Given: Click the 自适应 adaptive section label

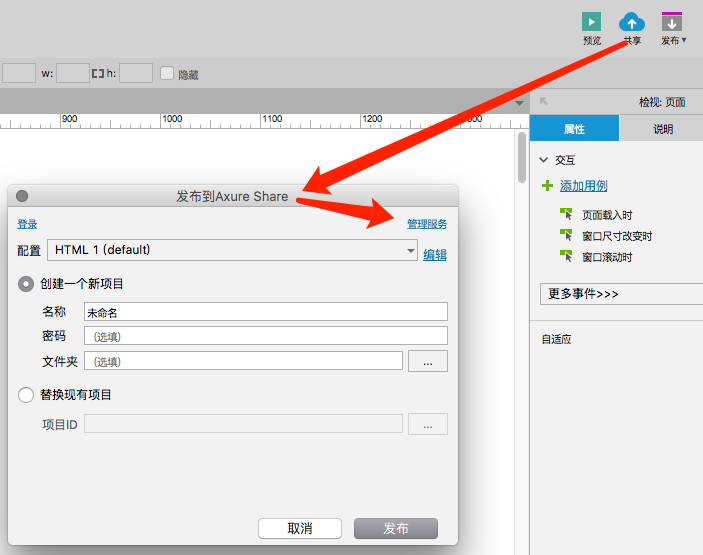Looking at the screenshot, I should click(556, 339).
